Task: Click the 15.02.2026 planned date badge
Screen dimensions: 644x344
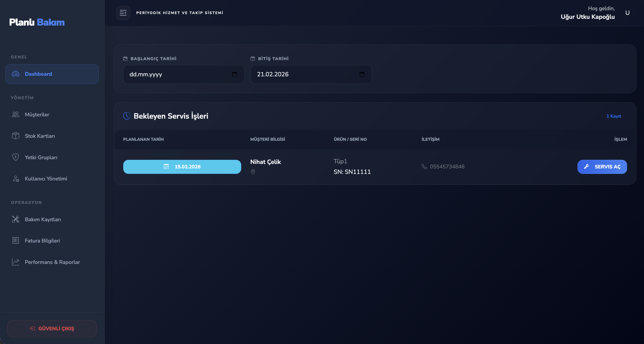Action: click(182, 167)
